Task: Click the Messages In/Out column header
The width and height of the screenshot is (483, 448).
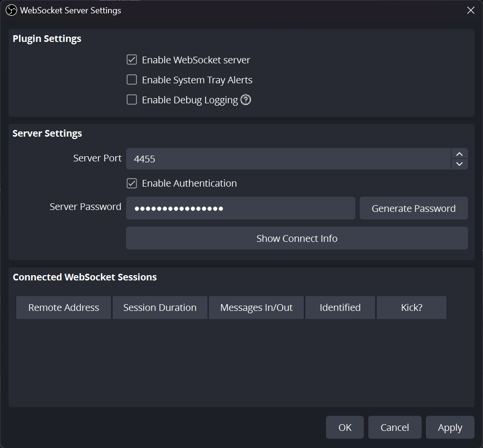Action: pos(256,308)
